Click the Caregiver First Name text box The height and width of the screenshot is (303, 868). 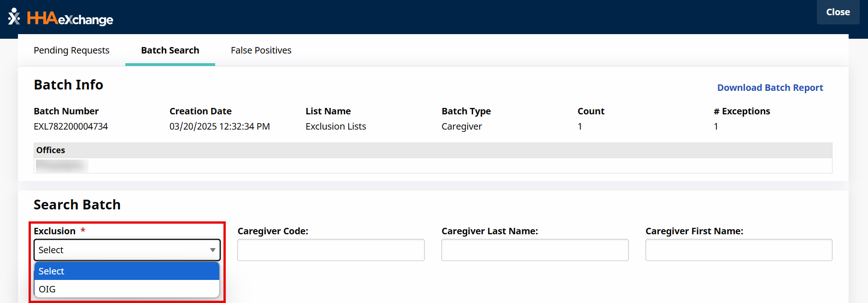point(739,250)
